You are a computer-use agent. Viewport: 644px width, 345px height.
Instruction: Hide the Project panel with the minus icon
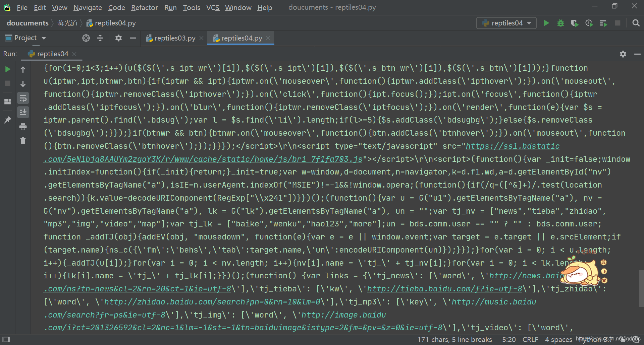133,38
